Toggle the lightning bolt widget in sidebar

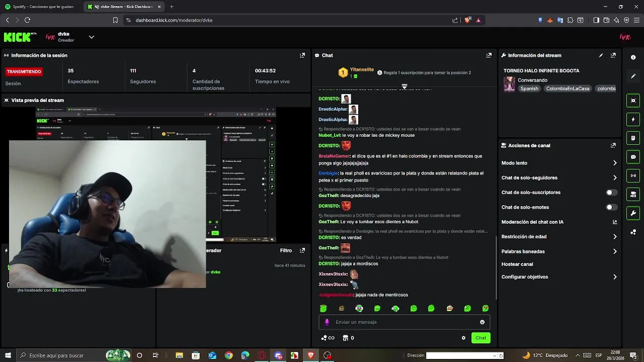[x=633, y=120]
